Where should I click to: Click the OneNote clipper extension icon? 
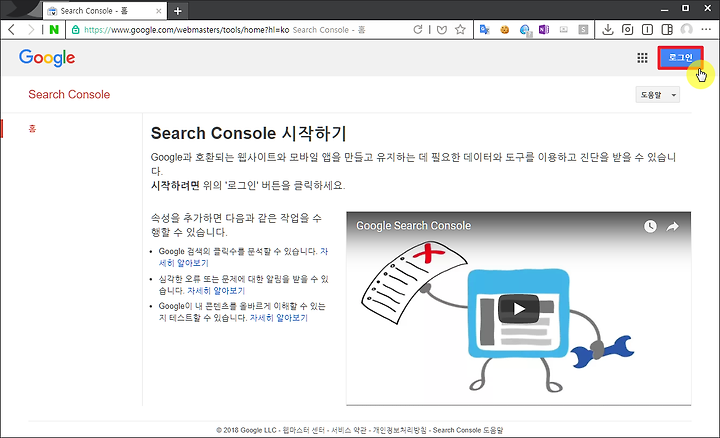(544, 30)
